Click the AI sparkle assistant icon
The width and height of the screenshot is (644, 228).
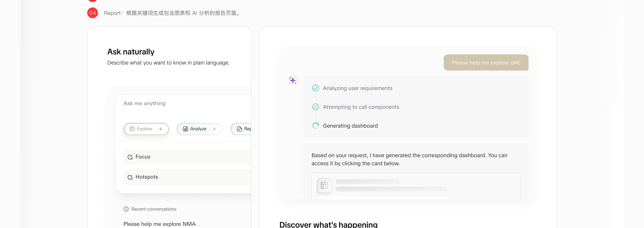click(293, 80)
